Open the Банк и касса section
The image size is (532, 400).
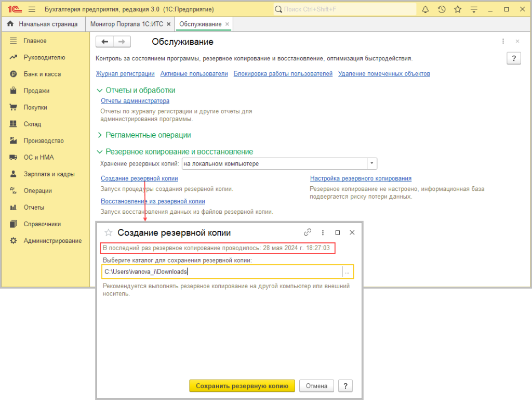42,74
